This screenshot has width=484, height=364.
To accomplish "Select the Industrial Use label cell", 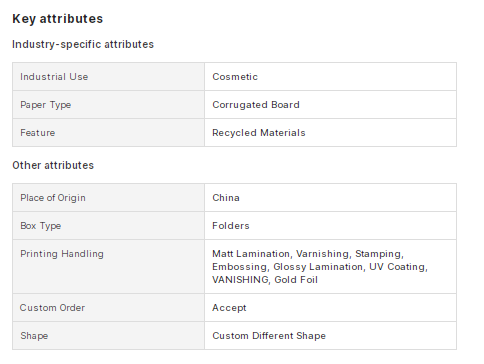I will click(x=108, y=77).
